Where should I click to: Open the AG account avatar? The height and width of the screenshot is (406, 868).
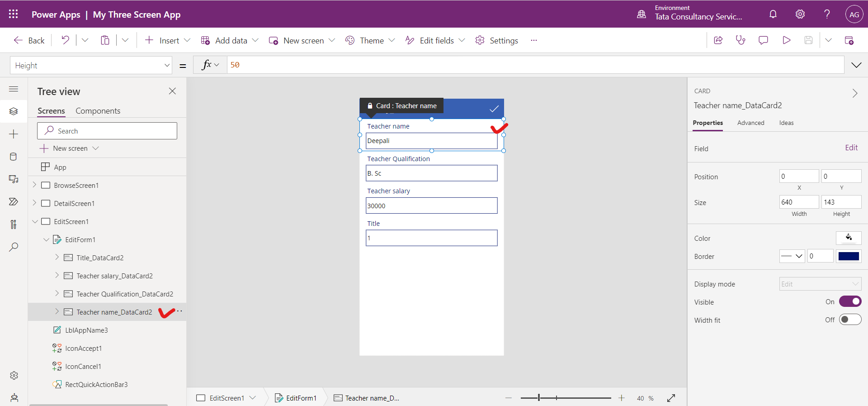[854, 14]
